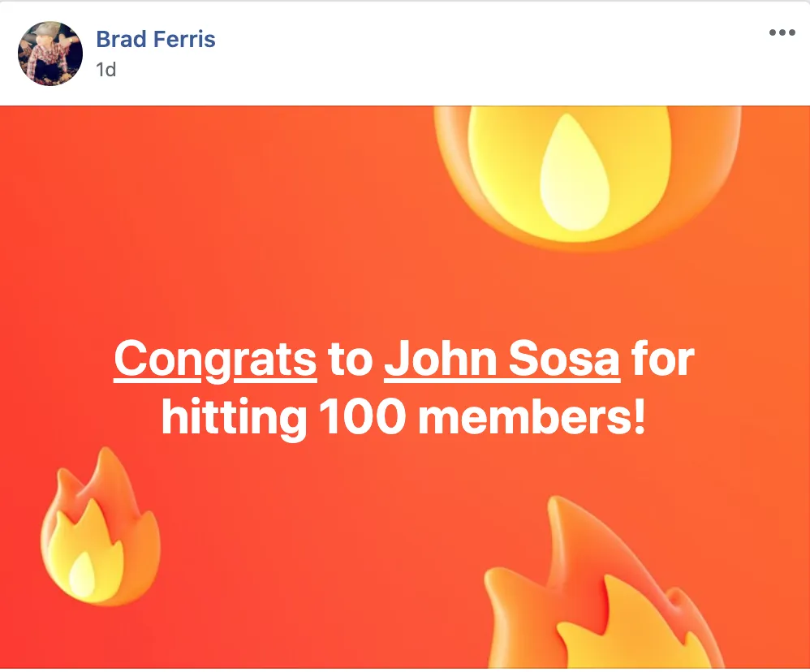Click the large flame emoji at the top

pyautogui.click(x=587, y=175)
